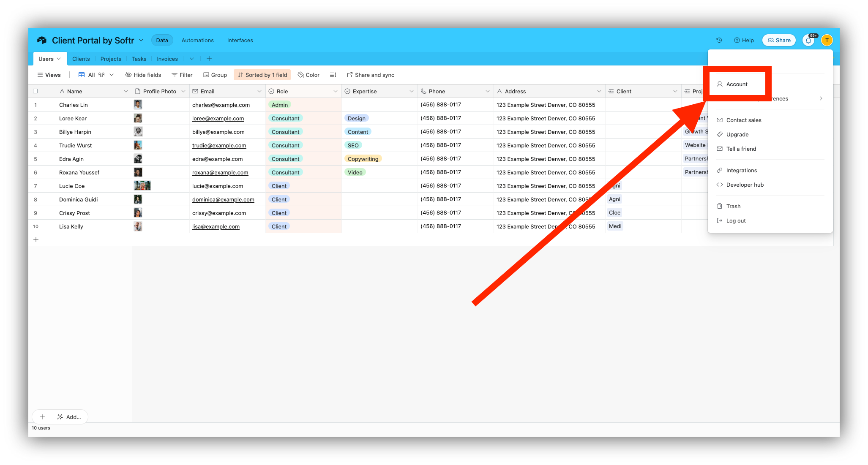Screen dimensions: 868x465
Task: Select Log out option
Action: point(736,220)
